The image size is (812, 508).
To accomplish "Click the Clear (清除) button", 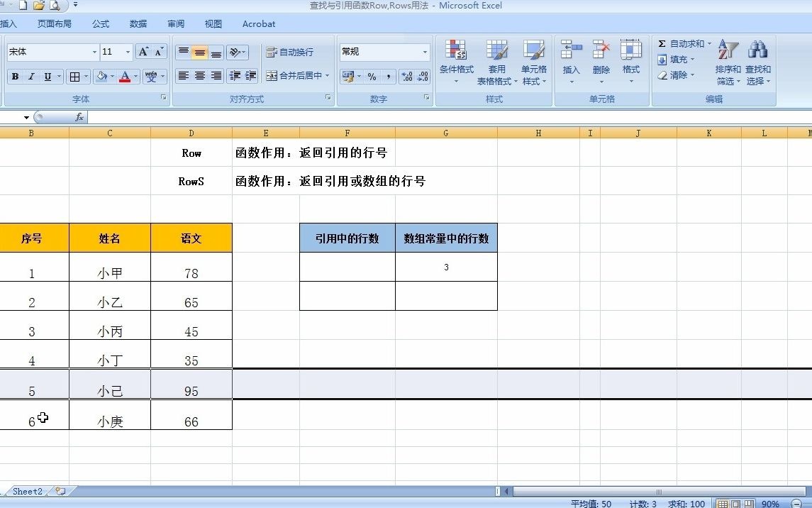I will 673,75.
